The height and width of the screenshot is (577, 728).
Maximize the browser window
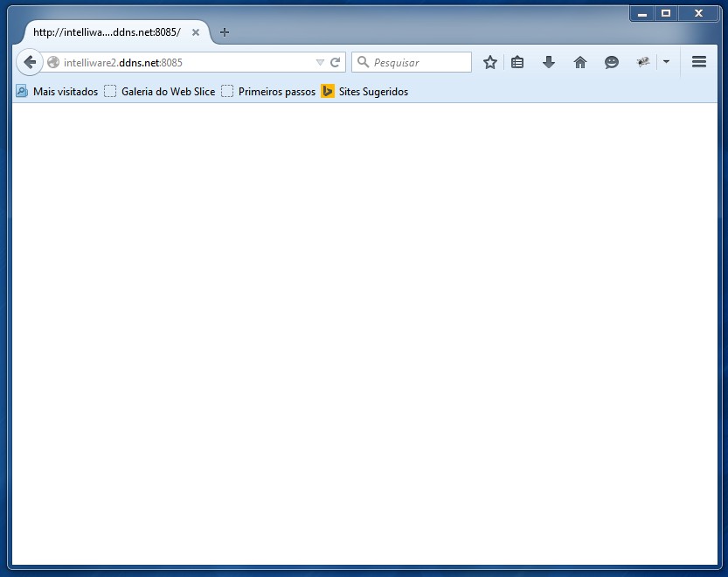tap(666, 13)
